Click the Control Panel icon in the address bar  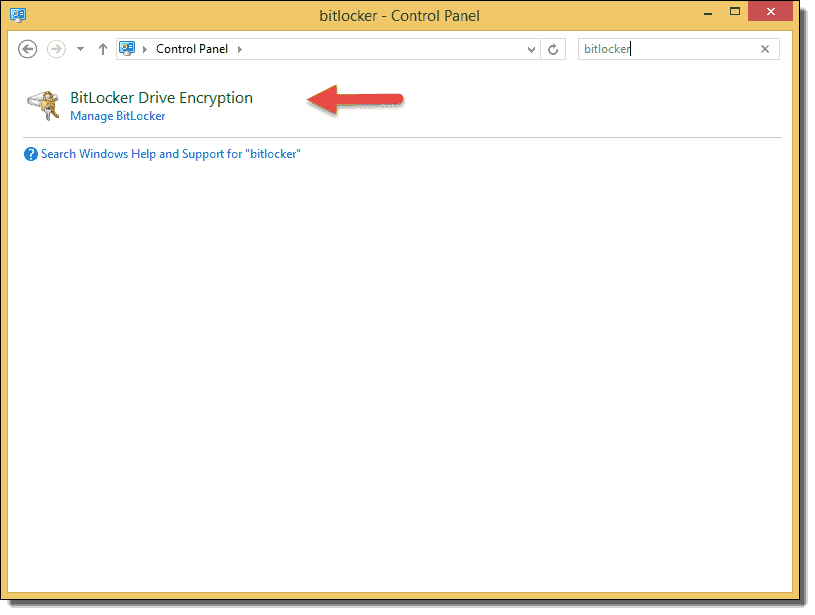coord(126,48)
